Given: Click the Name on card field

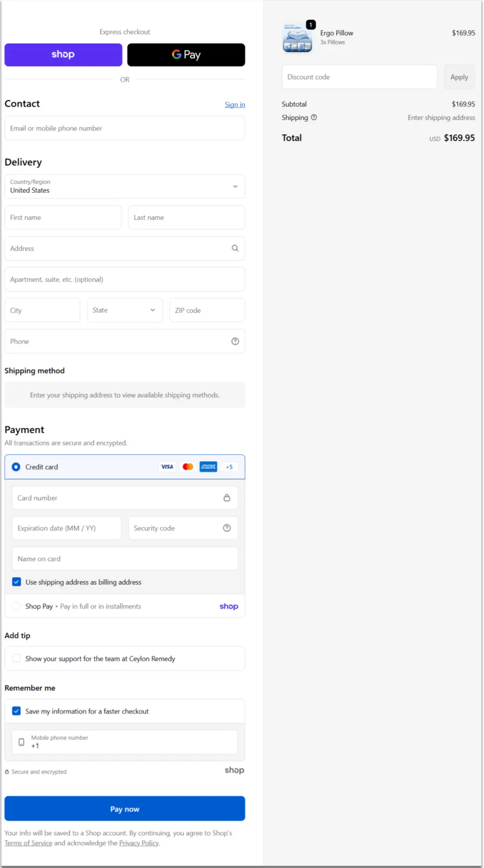Looking at the screenshot, I should coord(125,559).
